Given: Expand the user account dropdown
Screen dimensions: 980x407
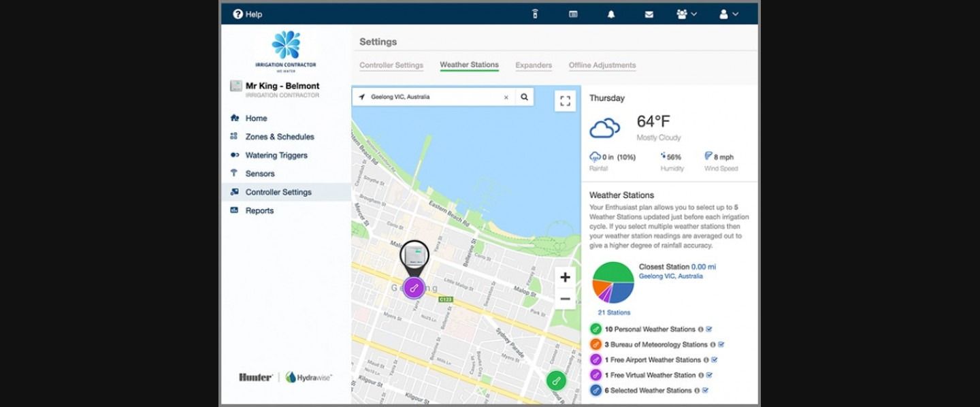Looking at the screenshot, I should point(728,14).
